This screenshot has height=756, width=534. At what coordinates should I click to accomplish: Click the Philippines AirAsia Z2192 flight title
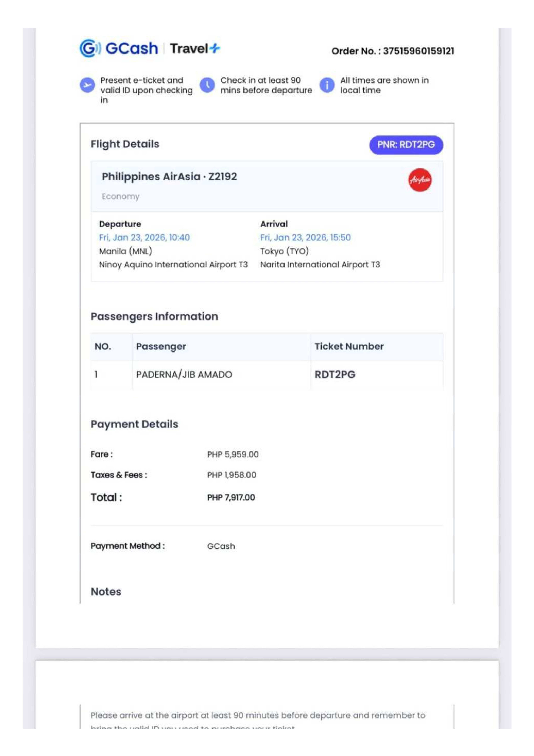[x=169, y=177]
